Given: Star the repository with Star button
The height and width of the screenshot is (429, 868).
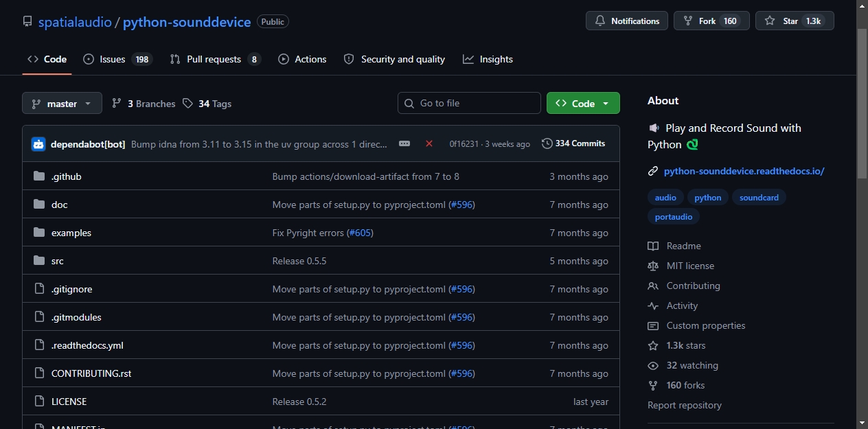Looking at the screenshot, I should [x=795, y=21].
